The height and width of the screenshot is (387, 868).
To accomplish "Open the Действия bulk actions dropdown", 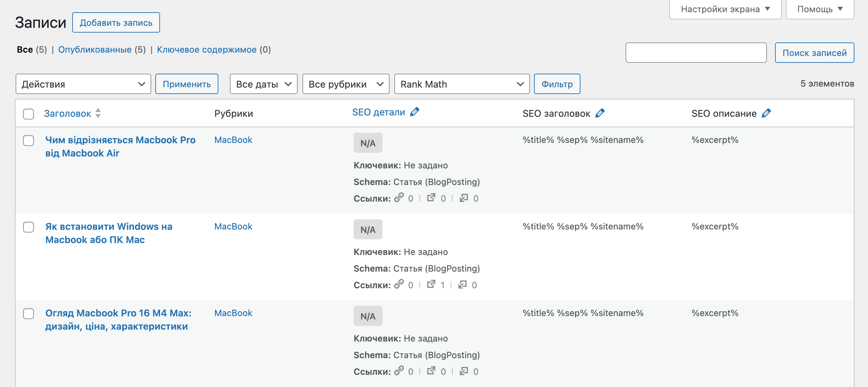I will tap(83, 84).
